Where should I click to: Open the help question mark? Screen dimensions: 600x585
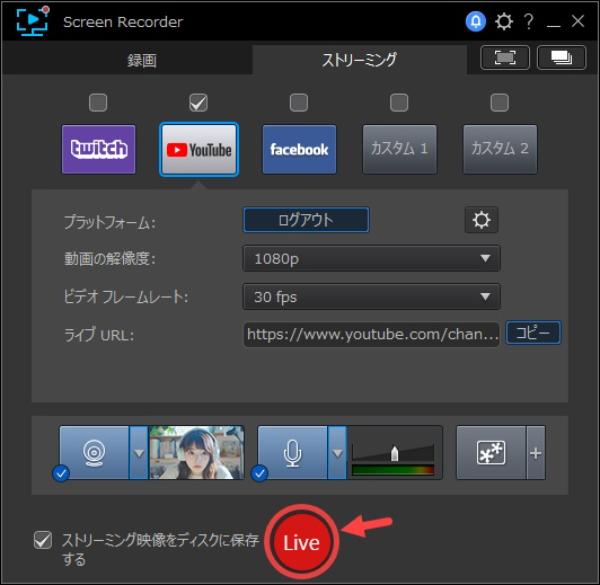point(529,21)
